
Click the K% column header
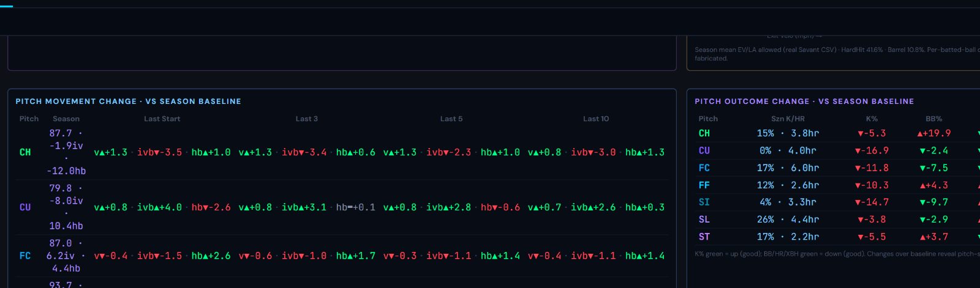coord(872,119)
